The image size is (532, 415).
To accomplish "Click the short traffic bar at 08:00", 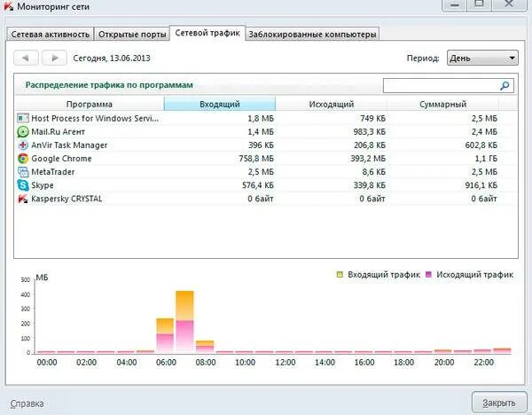I will click(205, 347).
